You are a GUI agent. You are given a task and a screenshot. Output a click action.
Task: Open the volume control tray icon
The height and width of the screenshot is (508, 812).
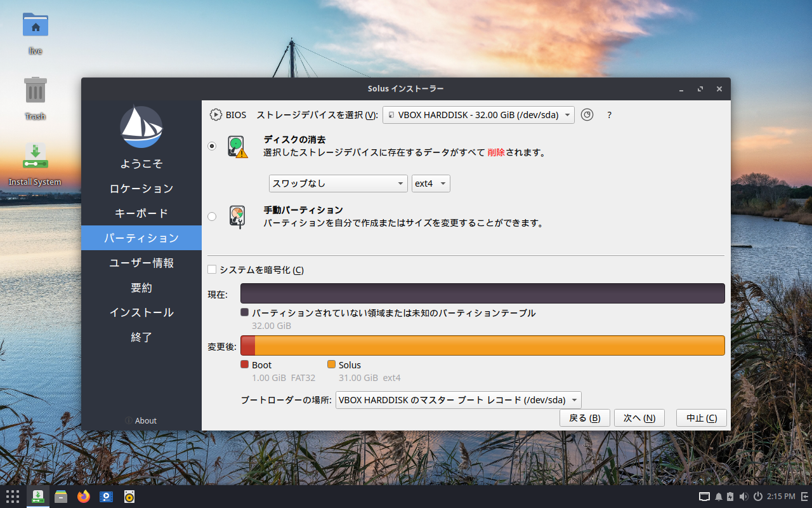[x=743, y=497]
